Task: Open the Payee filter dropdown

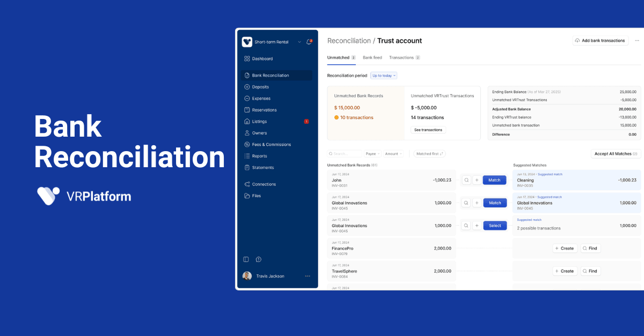Action: coord(372,154)
